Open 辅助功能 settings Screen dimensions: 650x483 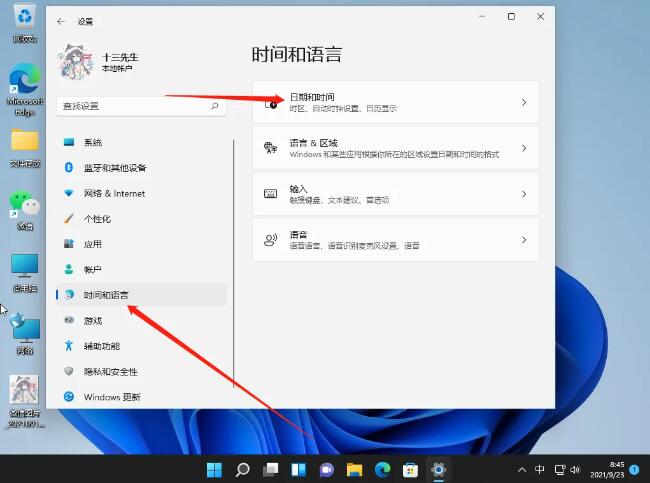pyautogui.click(x=141, y=346)
